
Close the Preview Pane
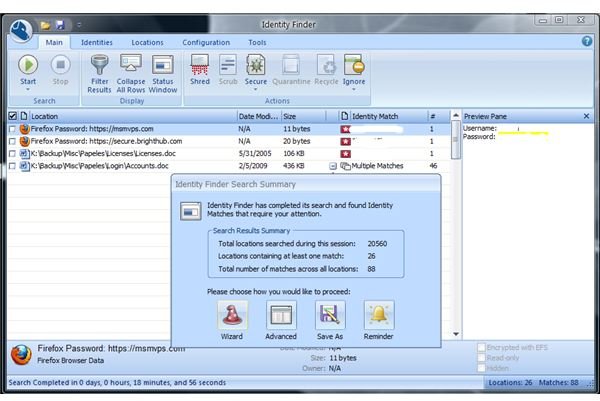click(x=586, y=116)
